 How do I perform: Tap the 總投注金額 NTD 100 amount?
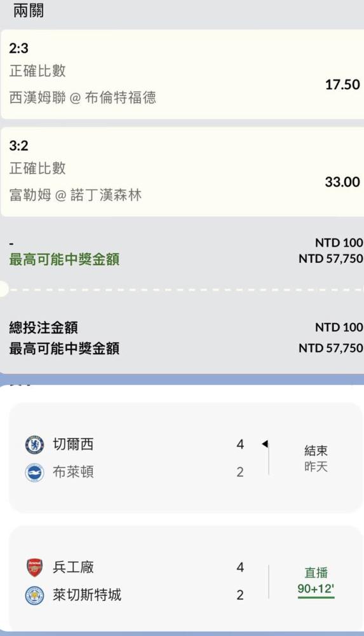(x=339, y=328)
